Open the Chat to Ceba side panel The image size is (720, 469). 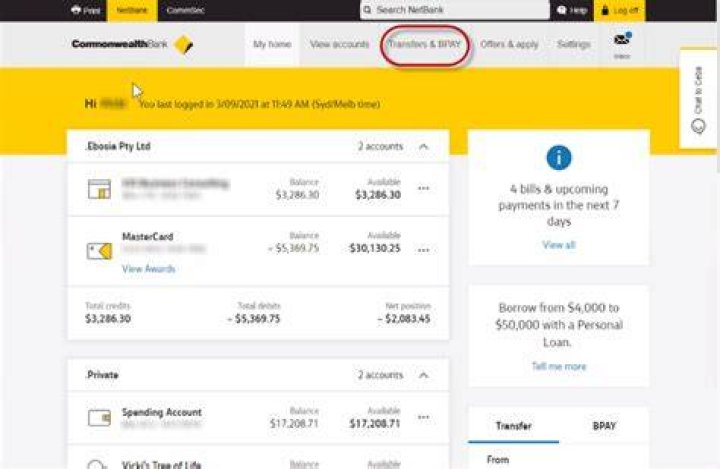click(698, 98)
